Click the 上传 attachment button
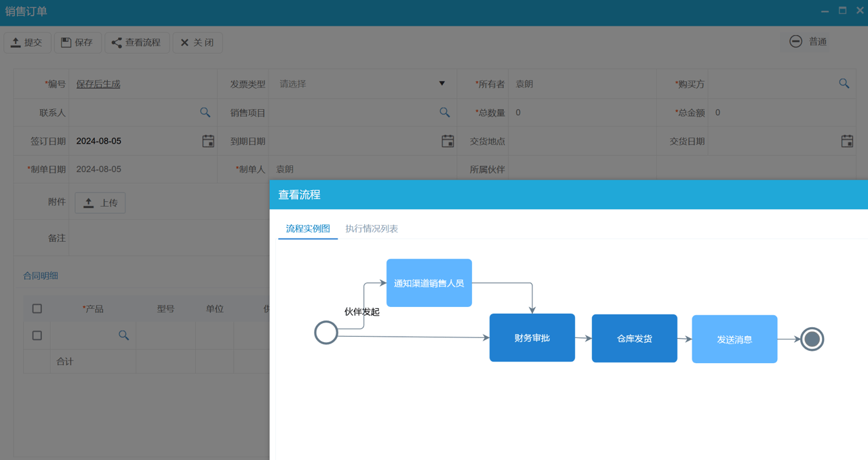This screenshot has height=460, width=868. (x=100, y=203)
